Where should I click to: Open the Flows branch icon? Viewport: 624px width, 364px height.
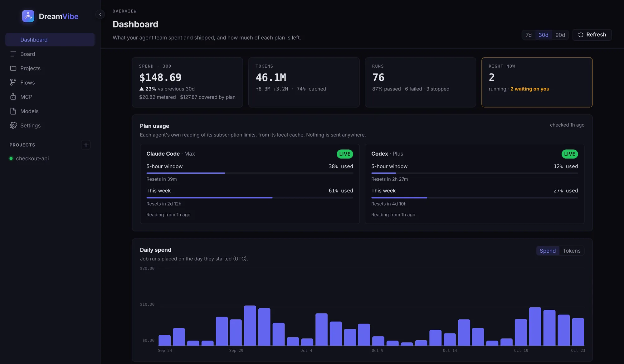tap(13, 82)
